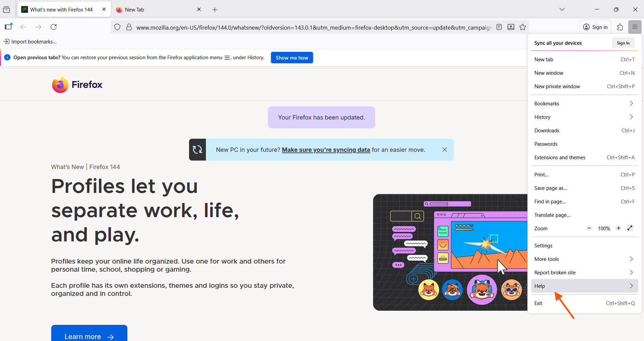The height and width of the screenshot is (341, 644).
Task: Expand the 'More tools' submenu
Action: click(585, 259)
